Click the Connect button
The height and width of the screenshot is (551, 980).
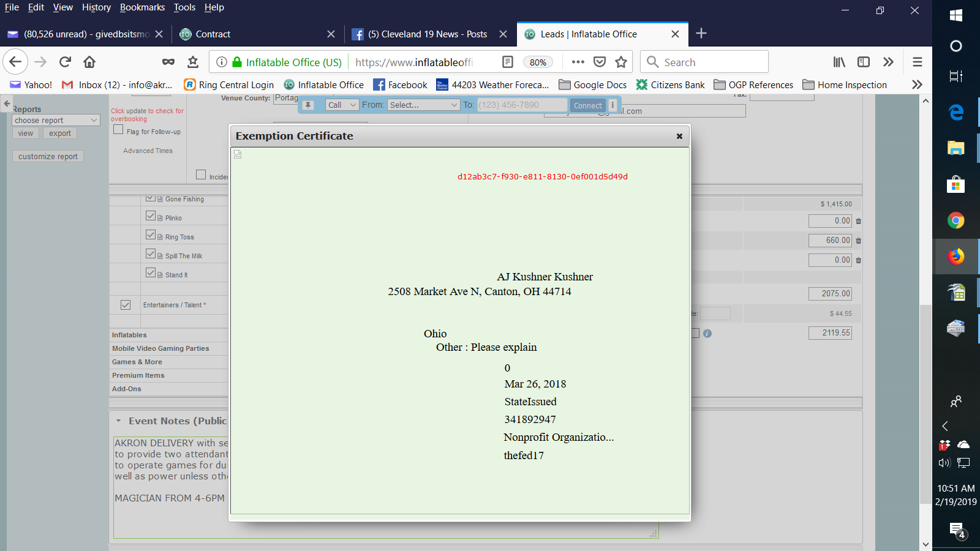tap(587, 105)
